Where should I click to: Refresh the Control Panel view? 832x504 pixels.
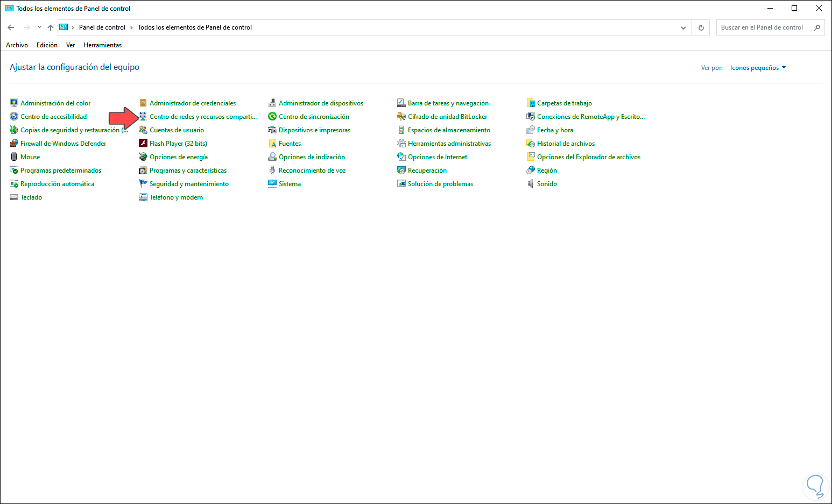point(701,27)
